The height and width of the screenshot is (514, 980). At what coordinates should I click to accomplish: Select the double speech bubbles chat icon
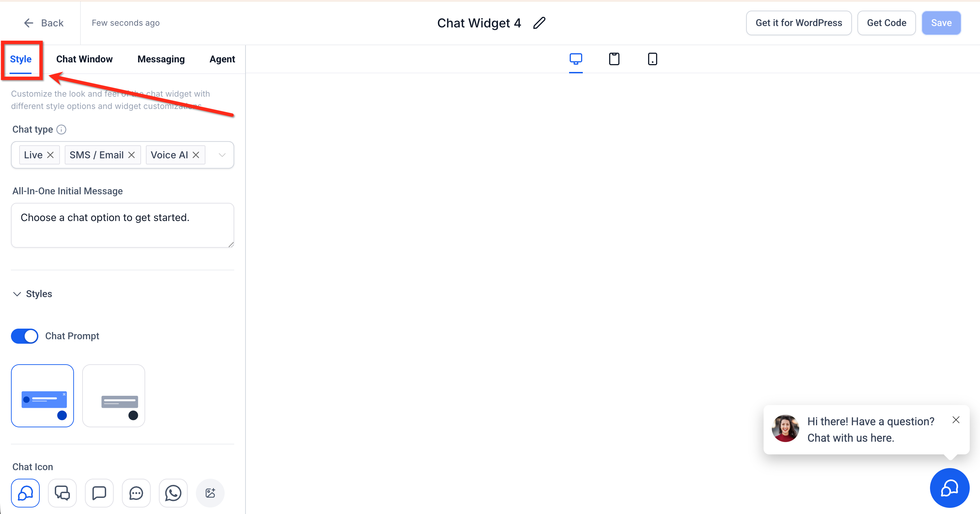(62, 493)
